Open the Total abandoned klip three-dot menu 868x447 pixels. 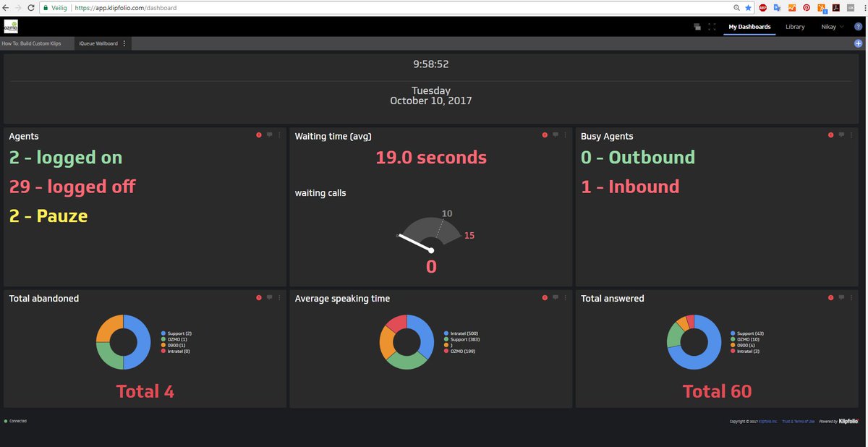[x=280, y=297]
